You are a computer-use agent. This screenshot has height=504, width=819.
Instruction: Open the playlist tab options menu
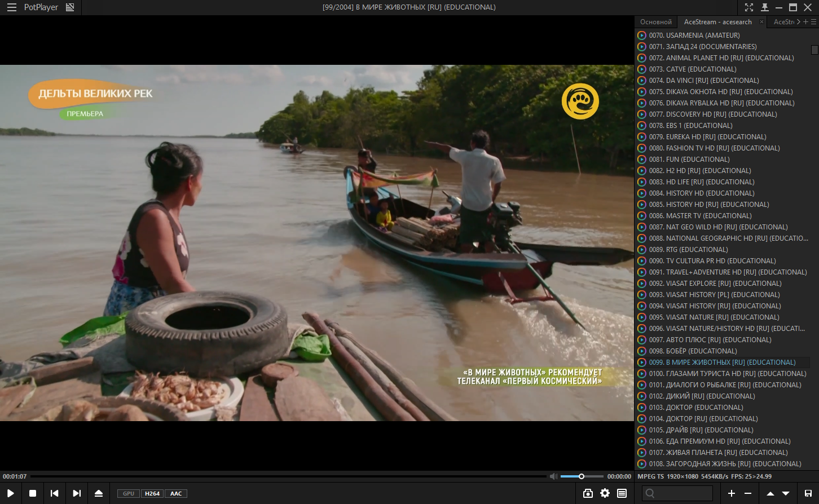[x=813, y=22]
